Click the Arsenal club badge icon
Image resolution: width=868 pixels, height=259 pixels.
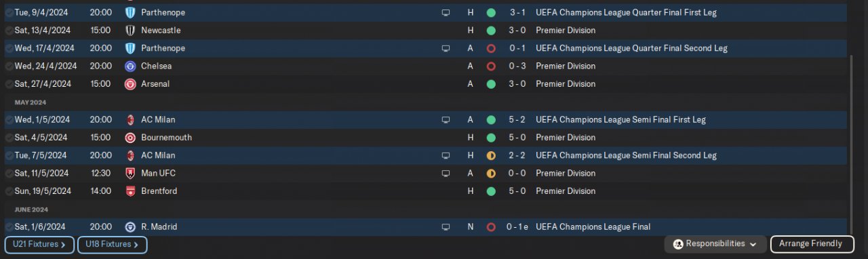pos(130,84)
